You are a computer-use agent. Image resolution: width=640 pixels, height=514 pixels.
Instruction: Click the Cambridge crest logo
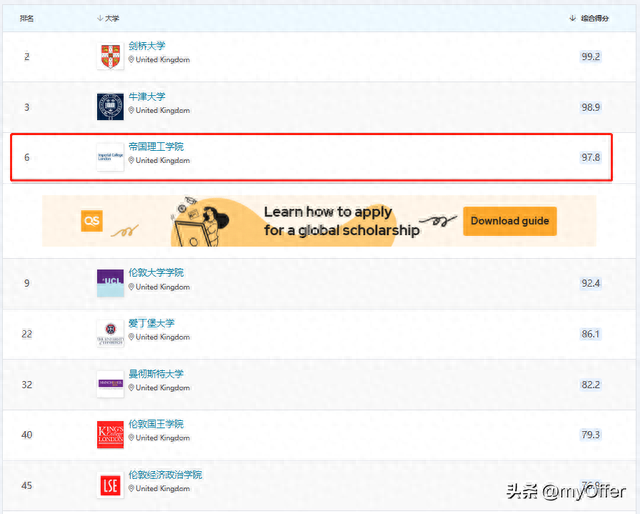[x=111, y=56]
